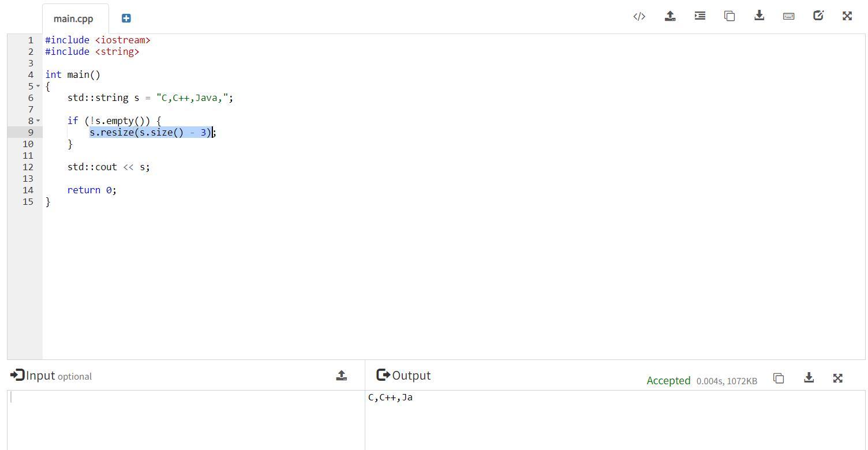
Task: Collapse the main function block fold arrow
Action: (39, 87)
